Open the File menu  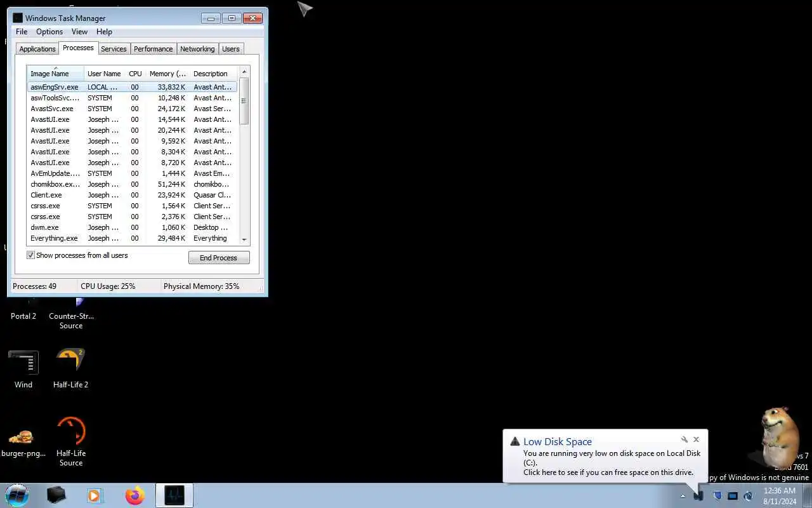point(22,32)
